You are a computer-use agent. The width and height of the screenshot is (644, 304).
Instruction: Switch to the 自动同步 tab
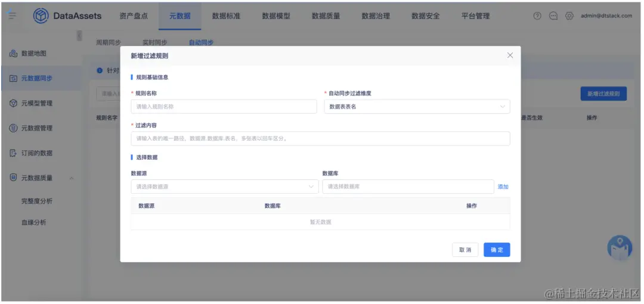[x=201, y=42]
